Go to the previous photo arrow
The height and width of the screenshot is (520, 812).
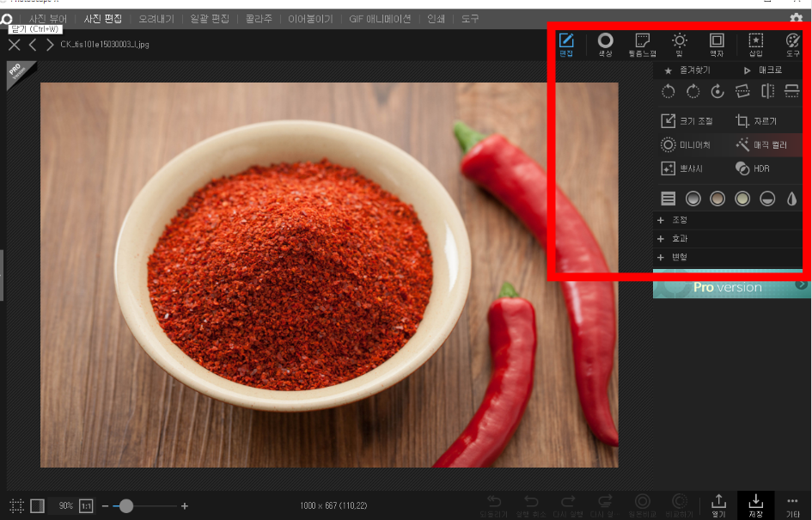(33, 45)
